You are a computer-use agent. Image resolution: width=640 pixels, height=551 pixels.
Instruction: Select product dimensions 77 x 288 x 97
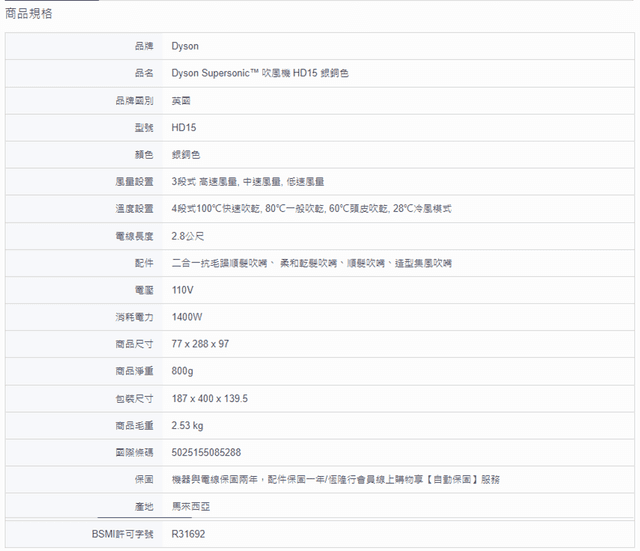[200, 344]
